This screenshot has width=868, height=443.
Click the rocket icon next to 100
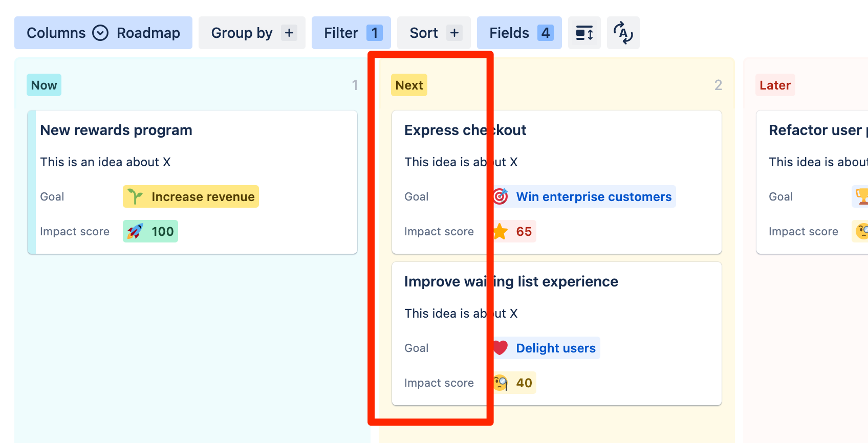tap(135, 231)
